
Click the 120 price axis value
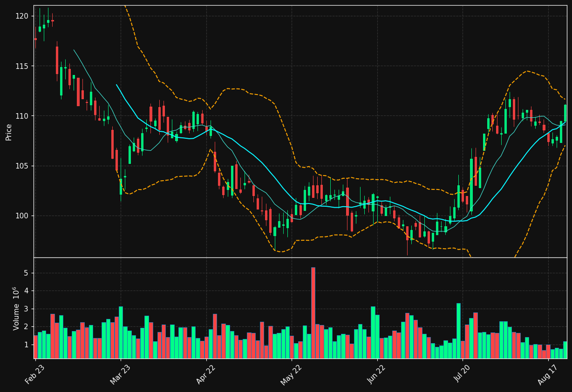[22, 16]
